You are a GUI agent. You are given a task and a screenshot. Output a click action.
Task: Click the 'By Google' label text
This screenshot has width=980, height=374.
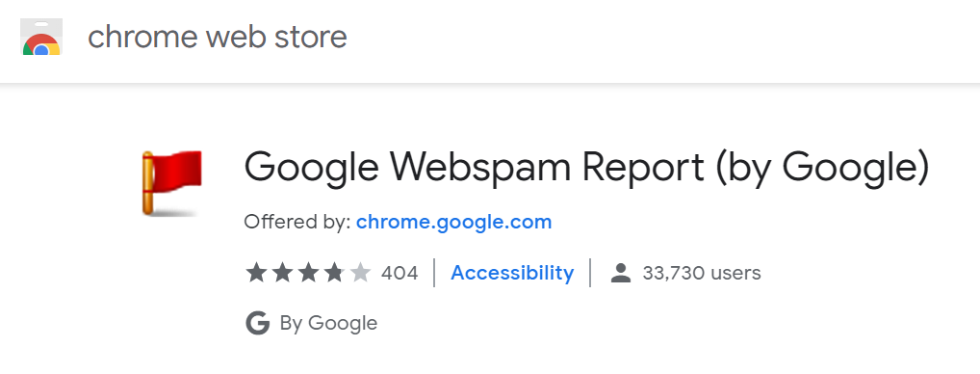328,323
